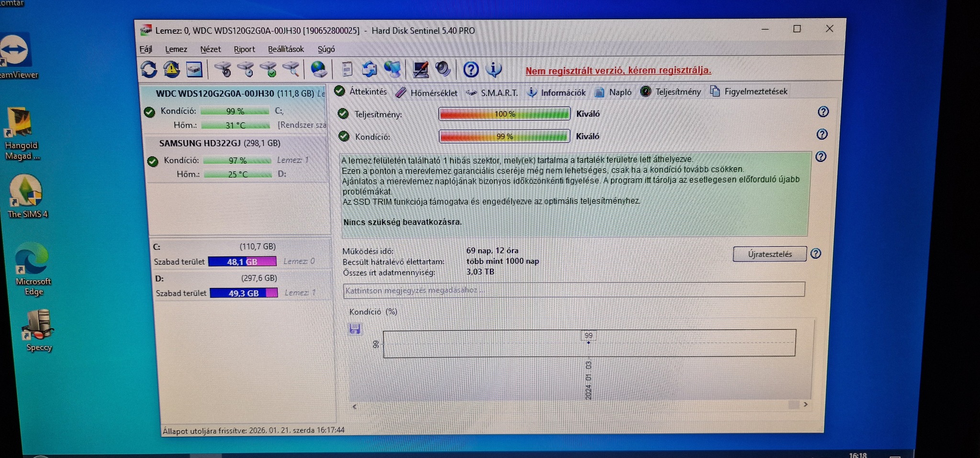Click the D: drive free space bar

click(244, 293)
